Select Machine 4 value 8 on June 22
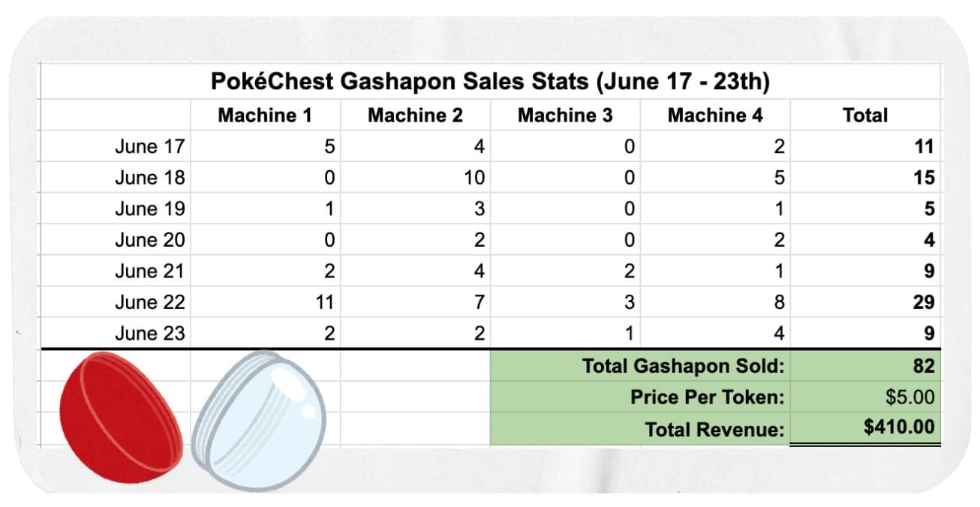This screenshot has width=980, height=507. coord(715,302)
